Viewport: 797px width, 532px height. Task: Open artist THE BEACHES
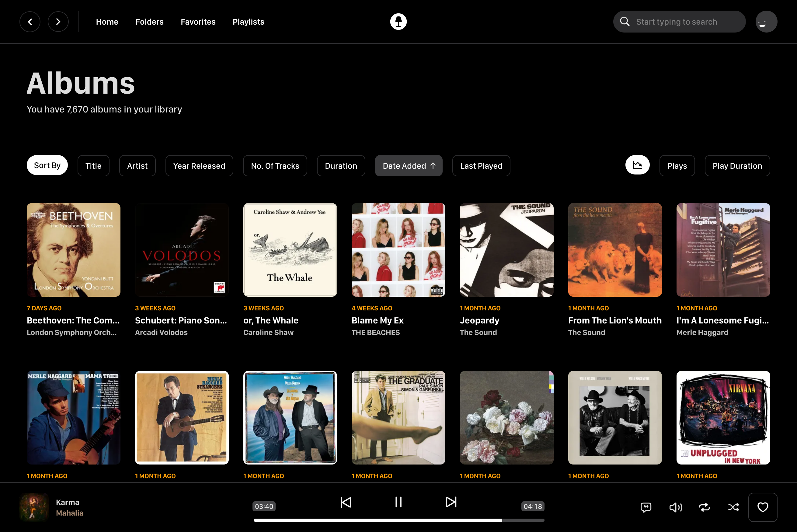click(x=376, y=333)
